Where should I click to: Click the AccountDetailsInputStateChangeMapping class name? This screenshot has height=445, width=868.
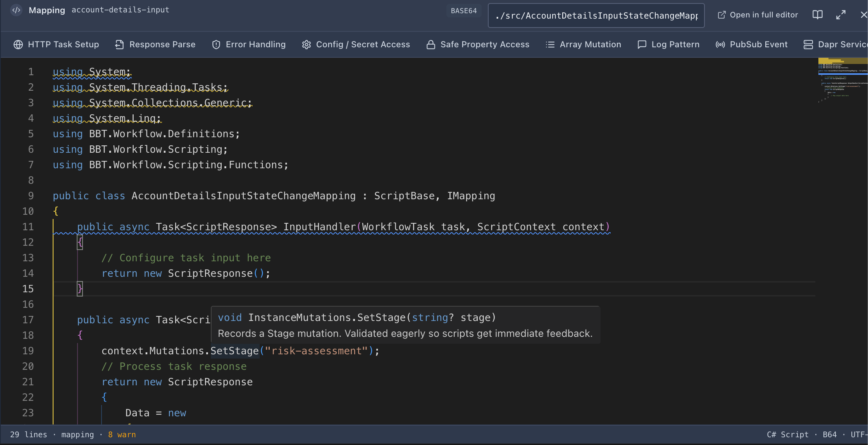(243, 196)
